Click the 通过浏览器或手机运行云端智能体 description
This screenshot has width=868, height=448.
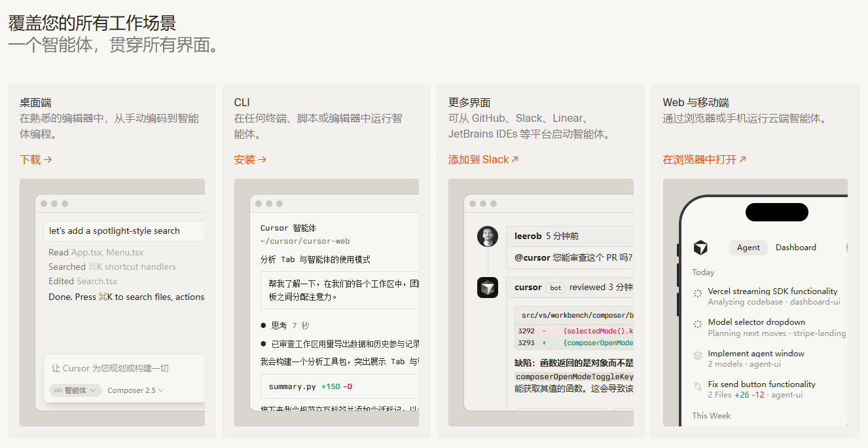pos(744,119)
